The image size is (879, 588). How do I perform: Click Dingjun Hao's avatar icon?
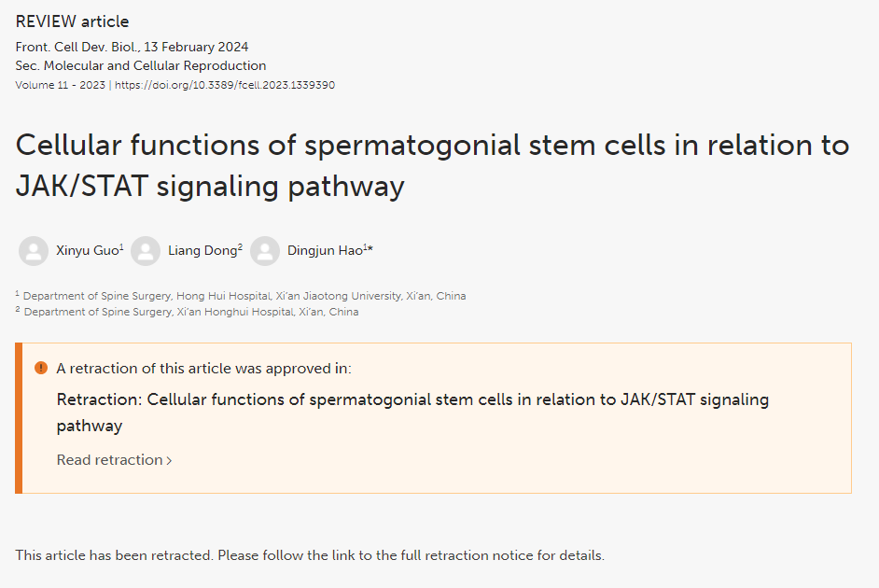pos(265,250)
